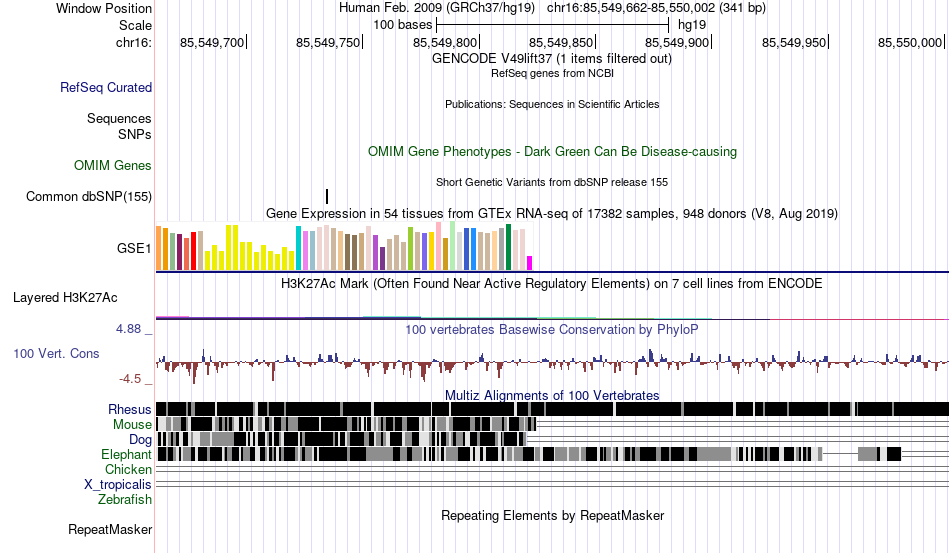Click the black dbSNP variant tick mark
The image size is (950, 553).
coord(327,196)
